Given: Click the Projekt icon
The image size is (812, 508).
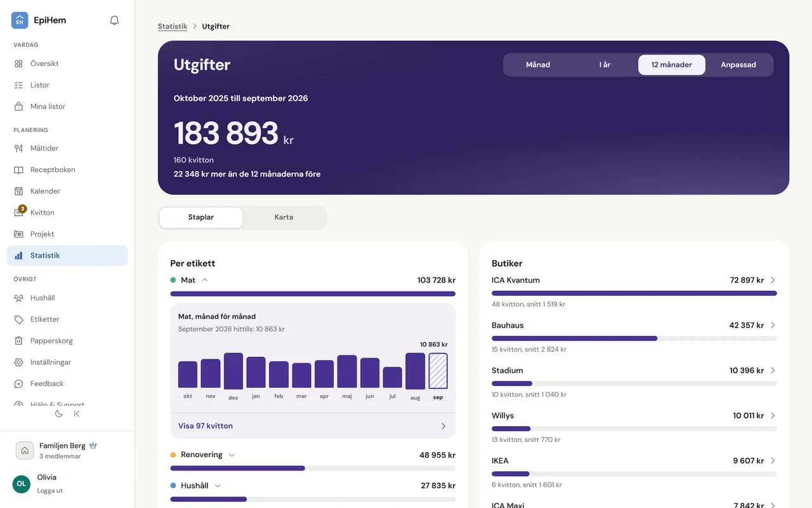Looking at the screenshot, I should [x=19, y=234].
